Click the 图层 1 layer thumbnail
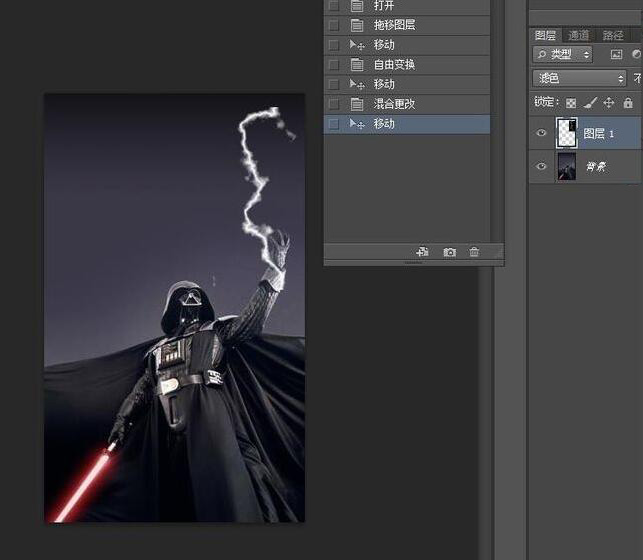 click(x=567, y=133)
